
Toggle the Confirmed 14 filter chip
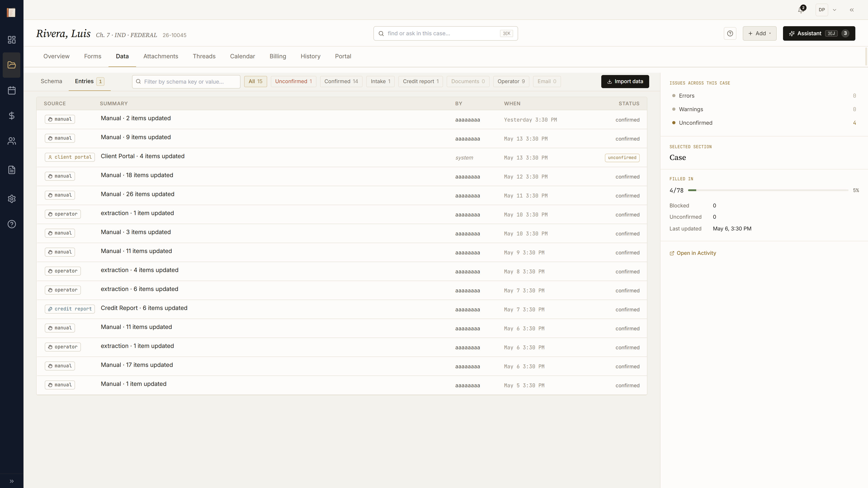click(341, 81)
